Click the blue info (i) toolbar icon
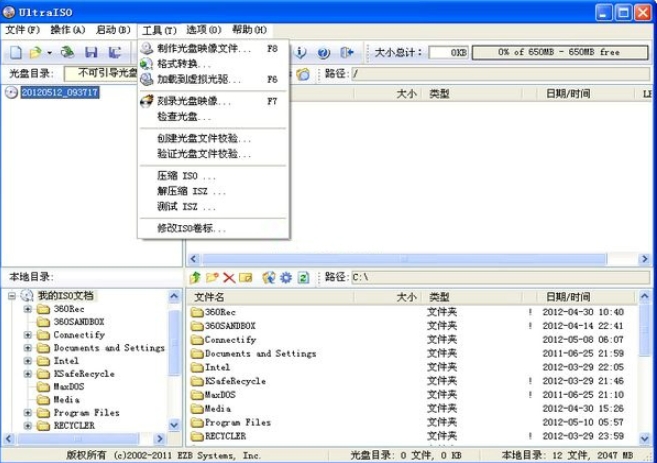Screen dimensions: 657x463 (x=300, y=52)
